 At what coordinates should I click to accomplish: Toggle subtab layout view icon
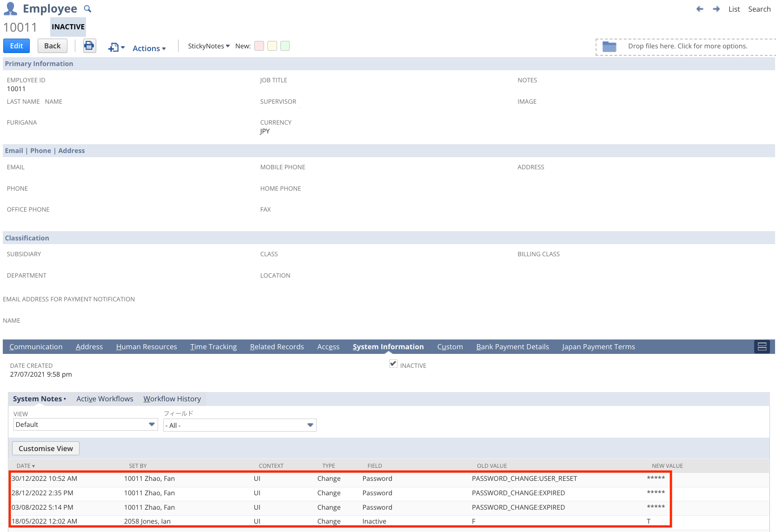tap(762, 346)
